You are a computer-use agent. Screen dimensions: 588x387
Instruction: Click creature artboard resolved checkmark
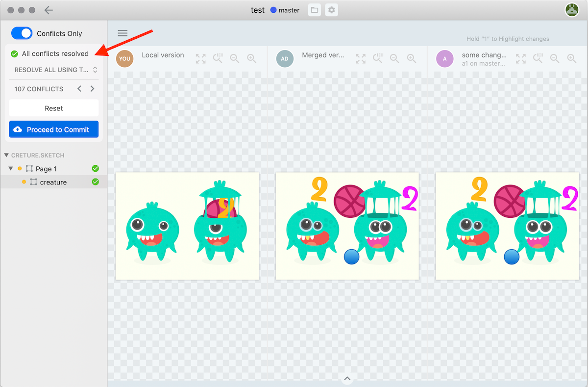point(96,182)
